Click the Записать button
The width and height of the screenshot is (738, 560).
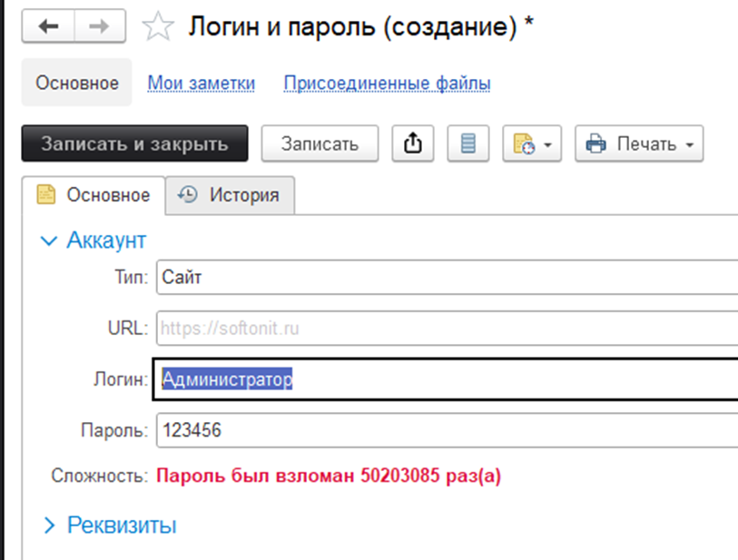[320, 142]
